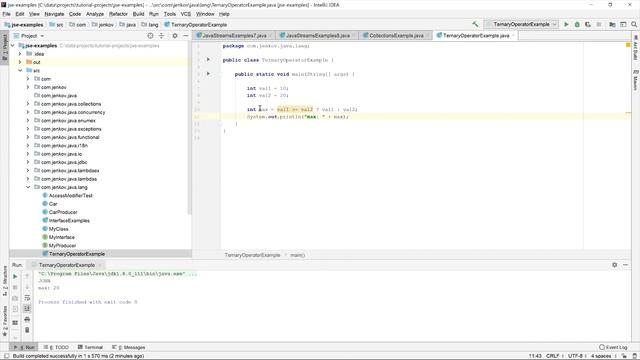640x360 pixels.
Task: Open the Terminal tool window
Action: coord(90,347)
